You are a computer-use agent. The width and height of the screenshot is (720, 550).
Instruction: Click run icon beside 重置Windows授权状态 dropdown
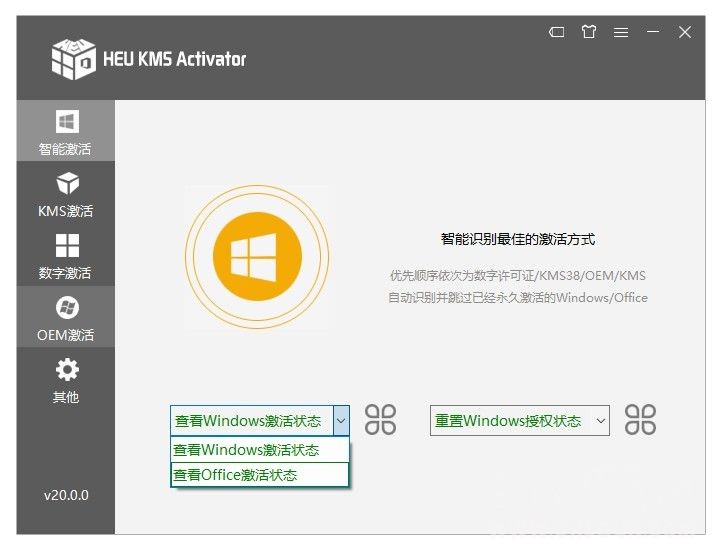tap(640, 420)
